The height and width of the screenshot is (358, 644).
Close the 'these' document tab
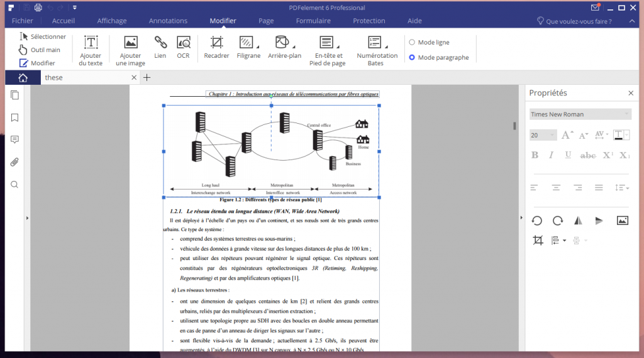[134, 77]
